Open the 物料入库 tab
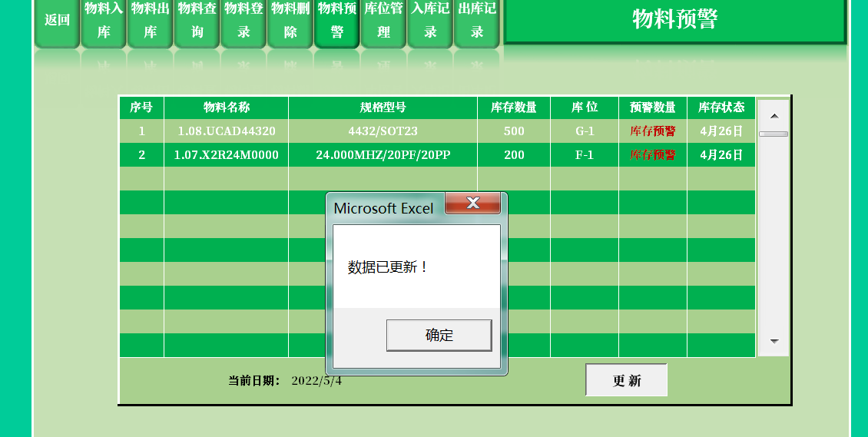 coord(104,22)
